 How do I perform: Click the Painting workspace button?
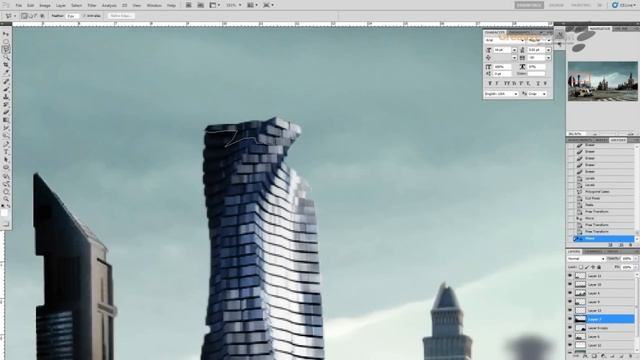(580, 5)
